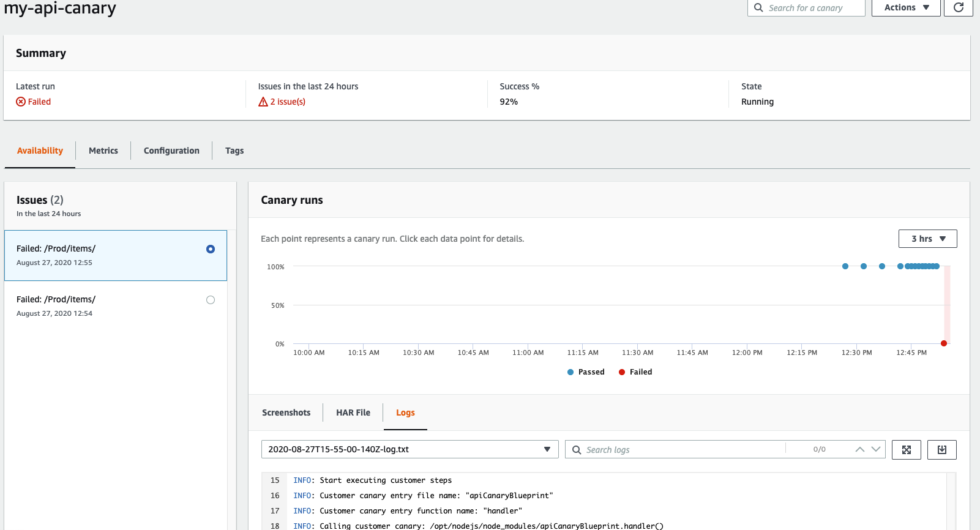The height and width of the screenshot is (530, 980).
Task: Click the first passed blue data point
Action: [x=845, y=266]
